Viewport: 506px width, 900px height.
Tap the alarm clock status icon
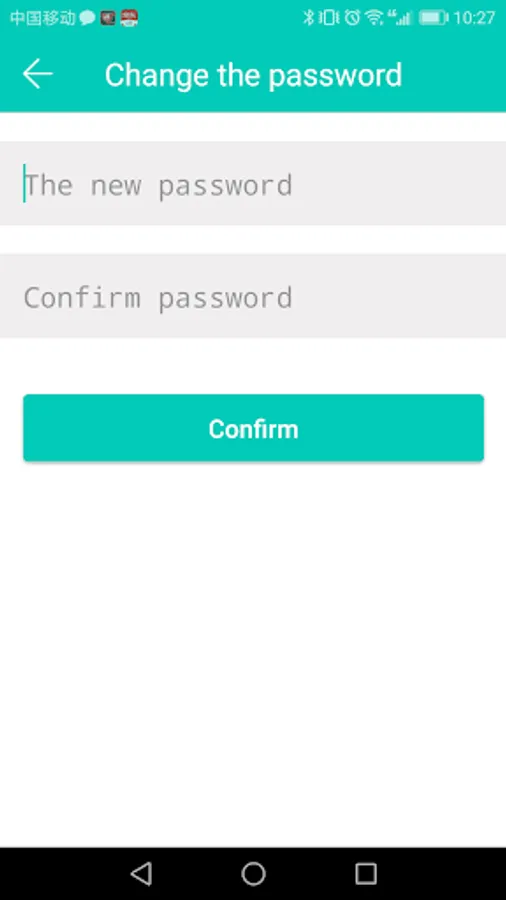coord(352,18)
